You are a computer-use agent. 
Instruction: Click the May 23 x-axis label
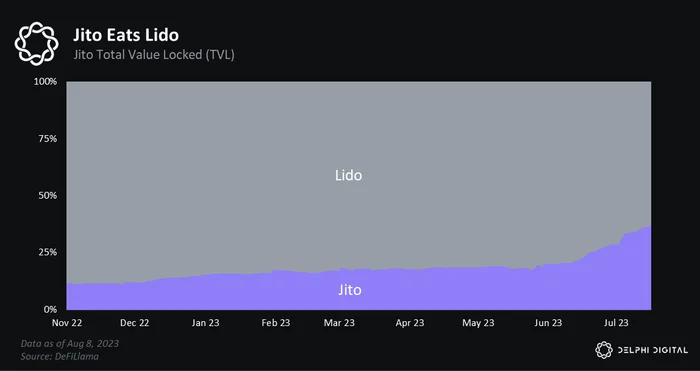click(x=479, y=323)
